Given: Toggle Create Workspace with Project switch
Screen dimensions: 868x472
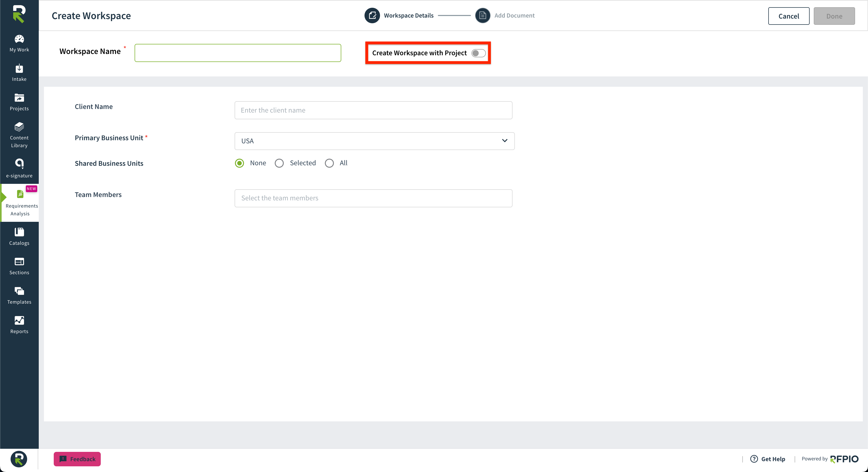Looking at the screenshot, I should click(478, 53).
